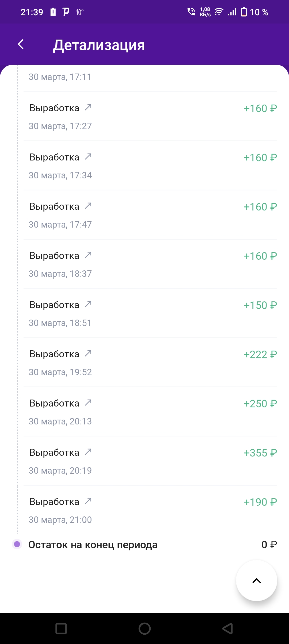This screenshot has width=289, height=644.
Task: Open arrow icon of 20:19 Выработка entry
Action: (x=88, y=452)
